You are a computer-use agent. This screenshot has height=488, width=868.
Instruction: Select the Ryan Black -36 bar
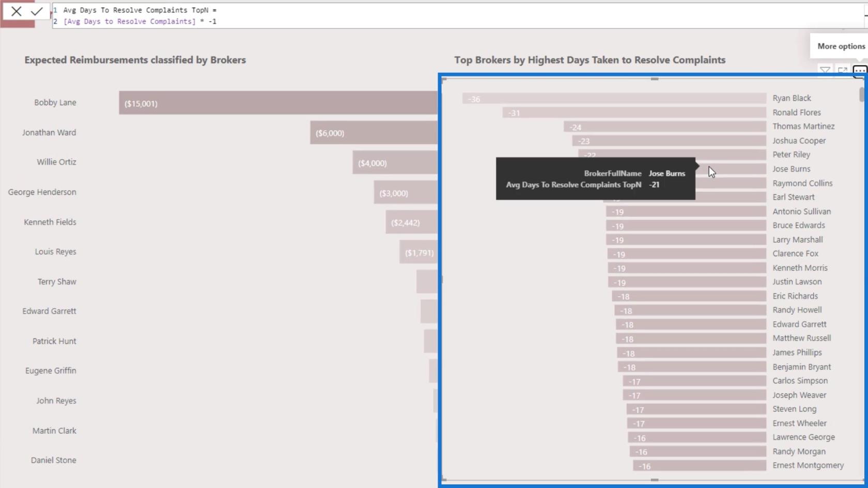pos(614,99)
